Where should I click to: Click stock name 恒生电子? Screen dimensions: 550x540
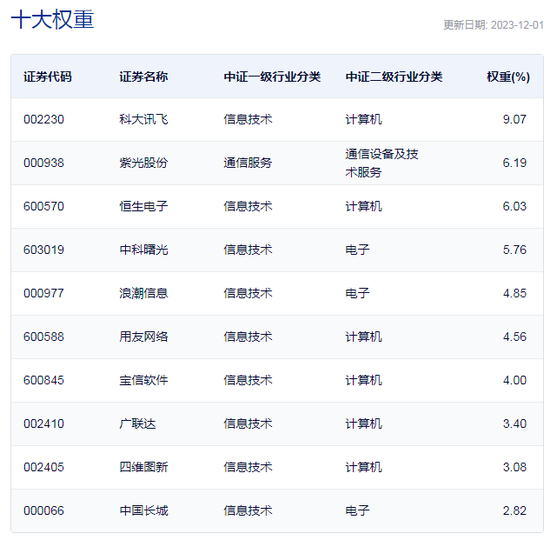click(143, 207)
